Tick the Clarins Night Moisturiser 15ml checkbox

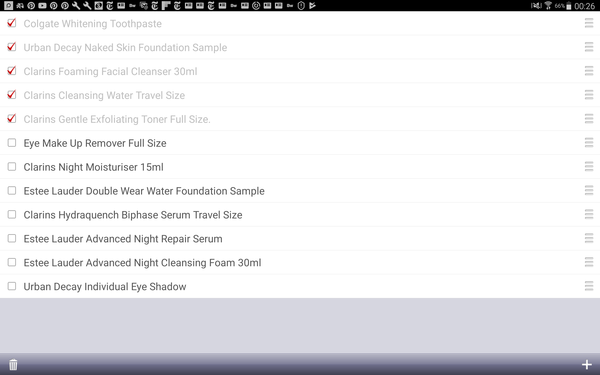point(12,166)
